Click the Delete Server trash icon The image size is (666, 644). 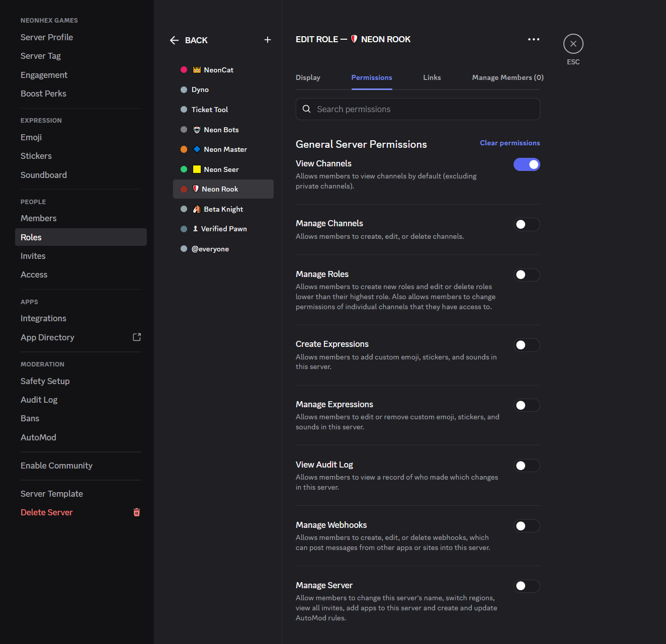(x=137, y=512)
